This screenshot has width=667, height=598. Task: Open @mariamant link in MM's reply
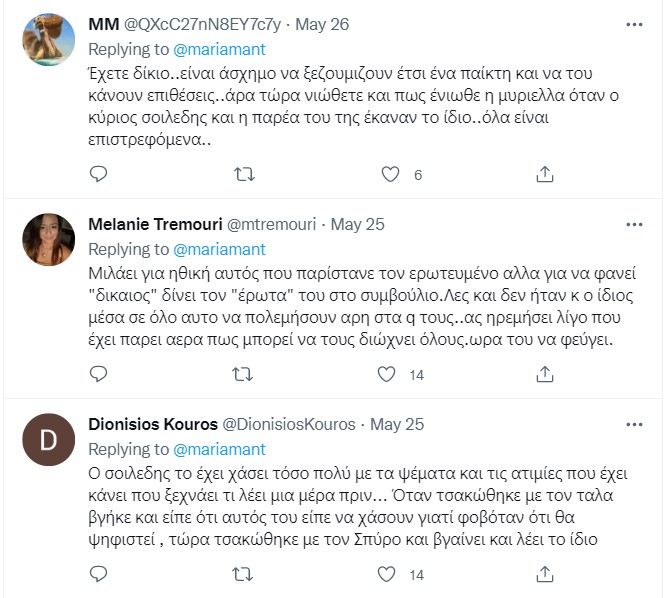coord(219,49)
